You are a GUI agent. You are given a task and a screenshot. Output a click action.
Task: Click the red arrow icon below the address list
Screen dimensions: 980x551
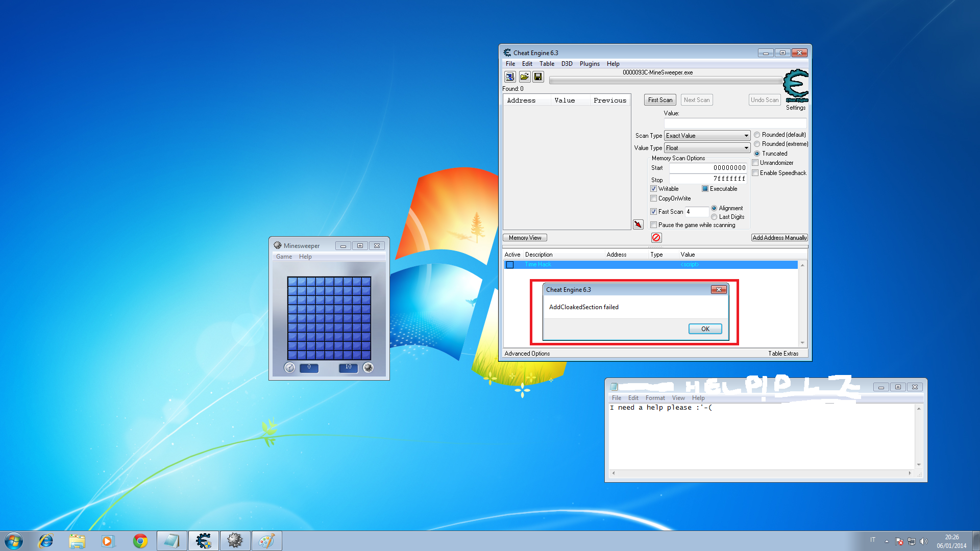pos(638,224)
